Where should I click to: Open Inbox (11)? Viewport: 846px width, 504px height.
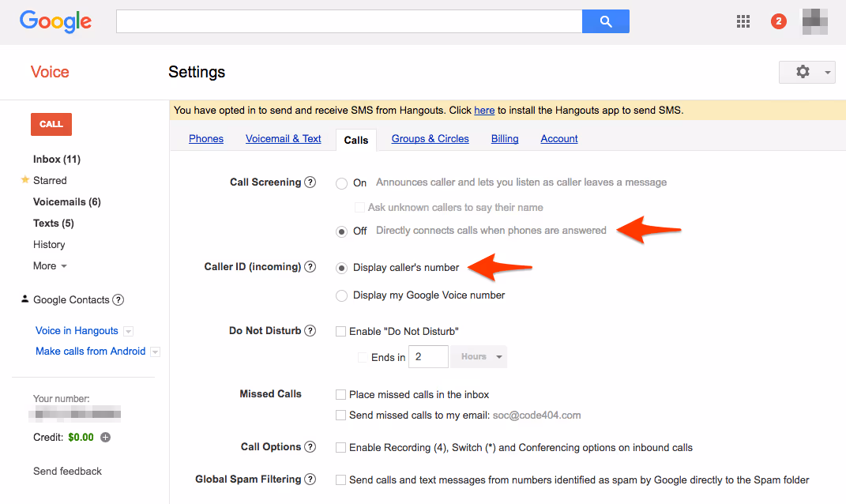tap(57, 160)
